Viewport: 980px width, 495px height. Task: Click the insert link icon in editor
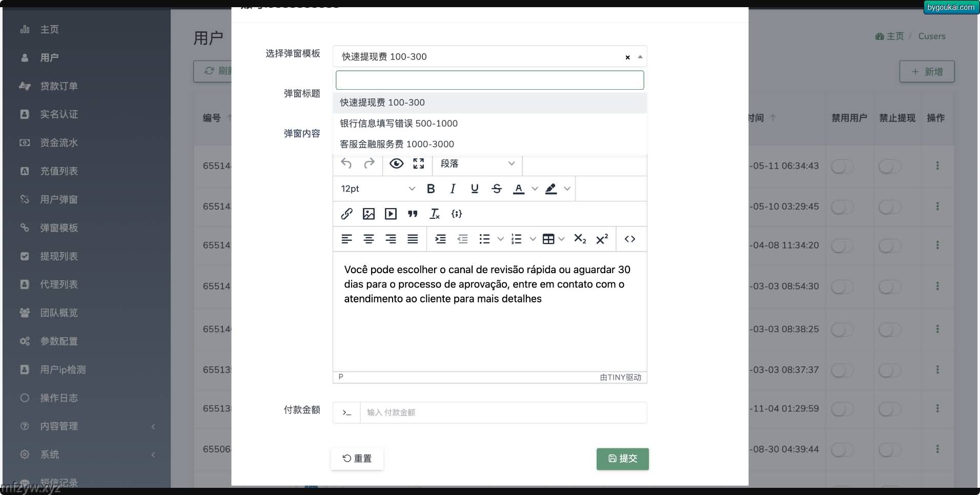(346, 214)
